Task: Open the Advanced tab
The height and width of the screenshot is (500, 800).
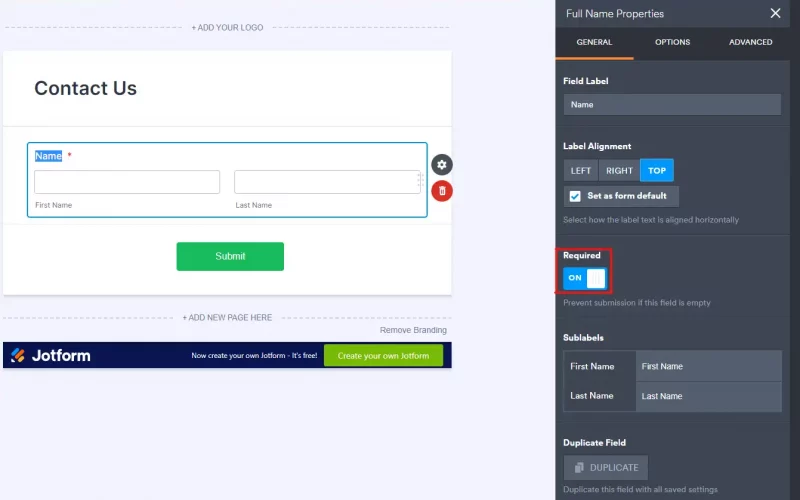Action: point(750,42)
